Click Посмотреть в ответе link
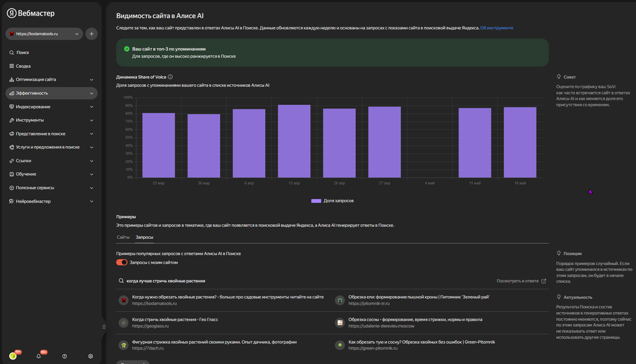The height and width of the screenshot is (364, 636). 521,281
